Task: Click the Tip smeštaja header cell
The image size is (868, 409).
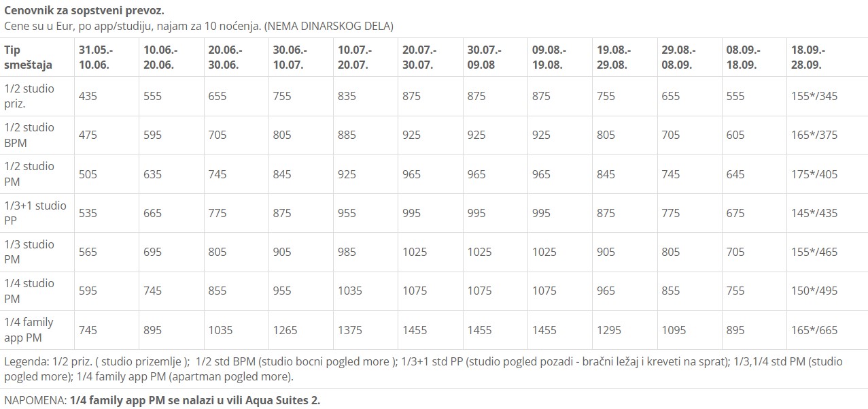Action: 29,58
